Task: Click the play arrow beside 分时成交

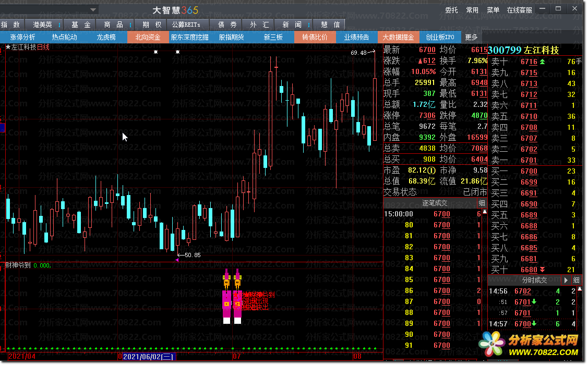Action: click(566, 280)
